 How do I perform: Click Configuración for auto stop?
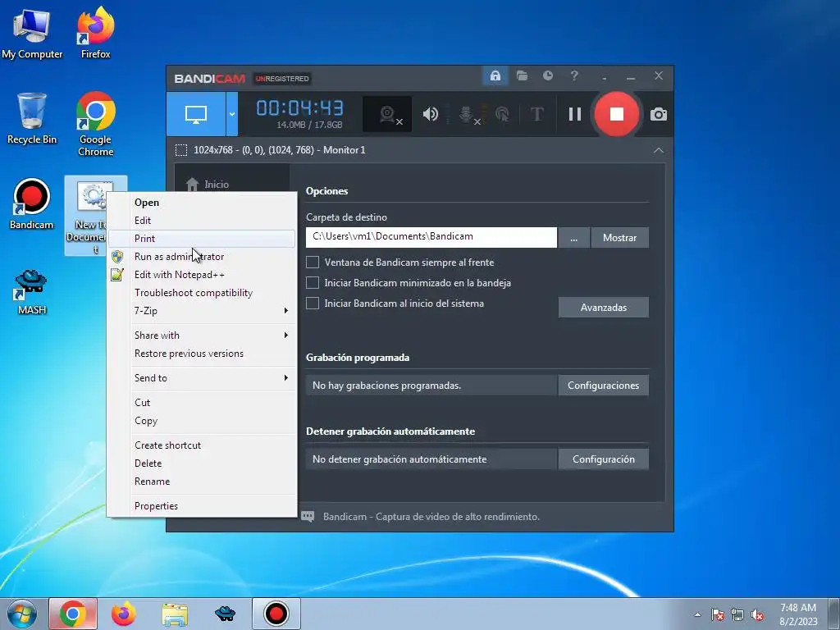(603, 459)
